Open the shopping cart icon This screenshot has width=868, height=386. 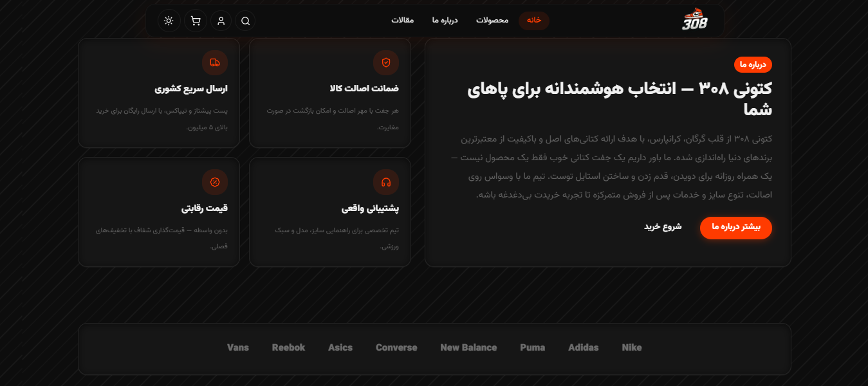click(x=196, y=21)
